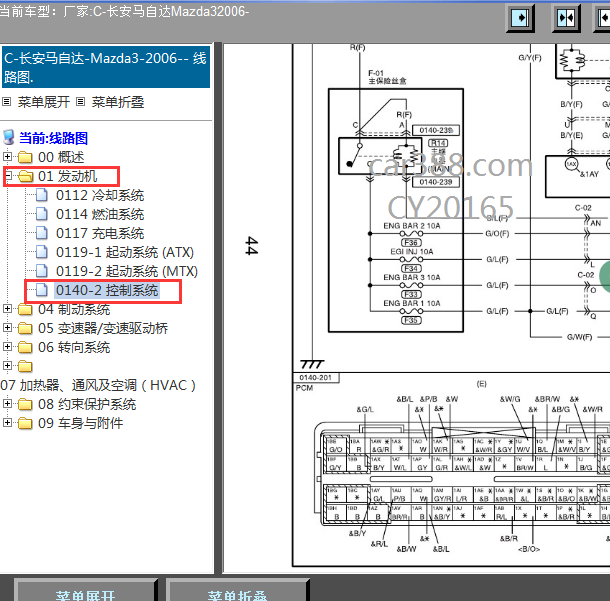
Task: Collapse the 01 发动机 folder node
Action: coord(7,175)
